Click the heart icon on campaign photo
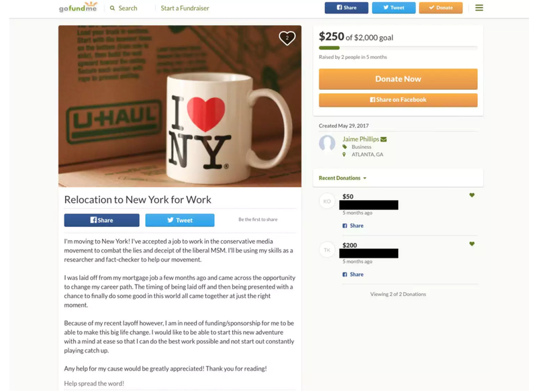This screenshot has width=537, height=392. (287, 38)
